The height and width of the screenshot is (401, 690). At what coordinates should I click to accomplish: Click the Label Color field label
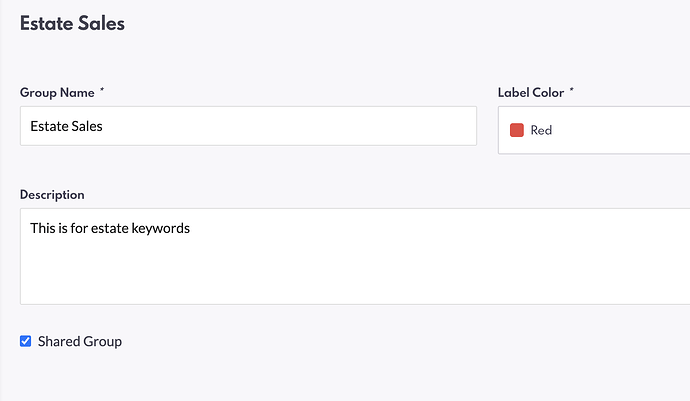(x=531, y=93)
